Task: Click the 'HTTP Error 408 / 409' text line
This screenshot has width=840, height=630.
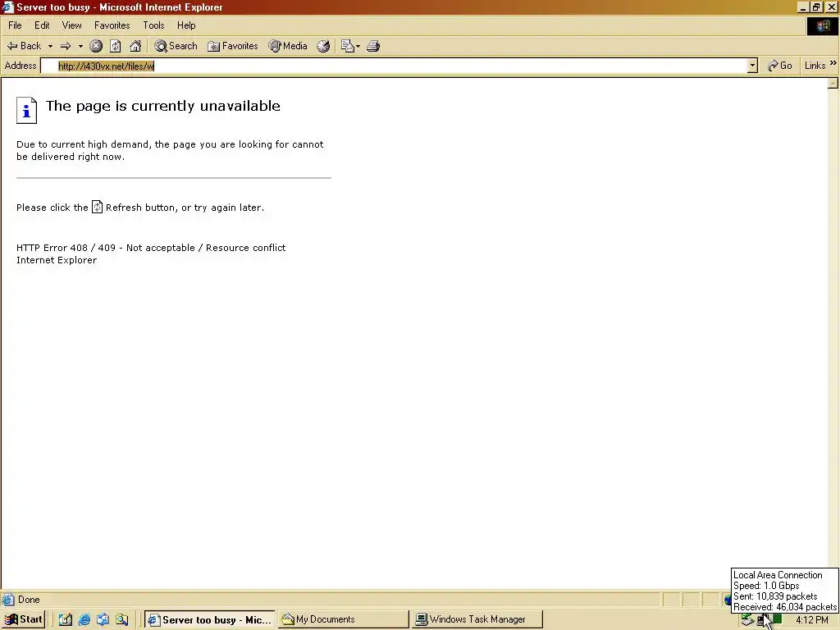Action: [151, 248]
